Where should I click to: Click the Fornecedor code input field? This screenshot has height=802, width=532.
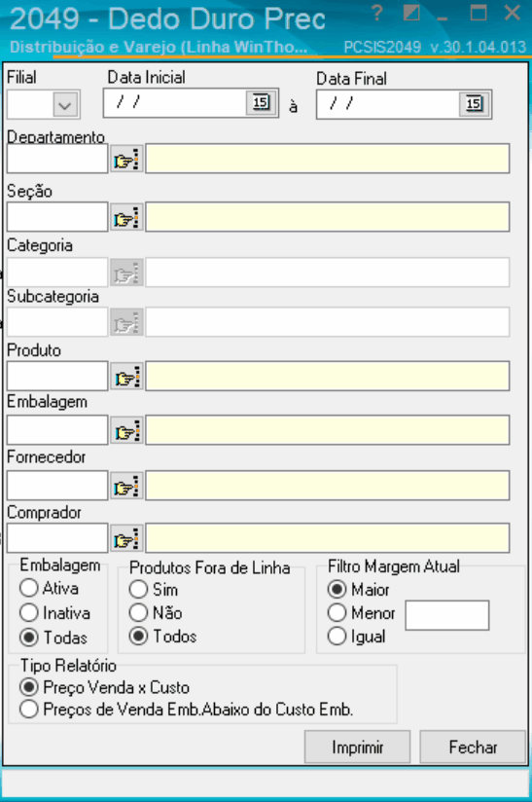point(57,486)
